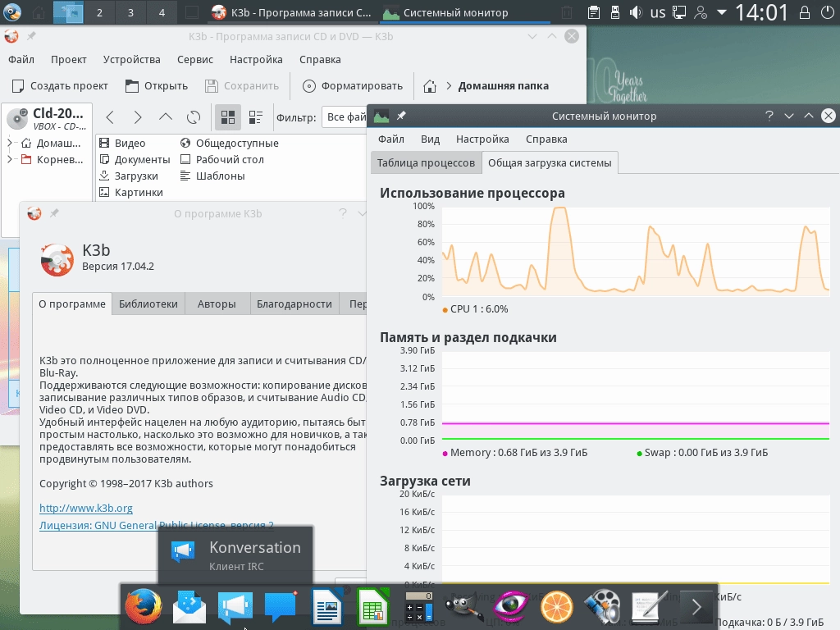Click Open in K3b toolbar
Screen dimensions: 840x630
pos(157,85)
